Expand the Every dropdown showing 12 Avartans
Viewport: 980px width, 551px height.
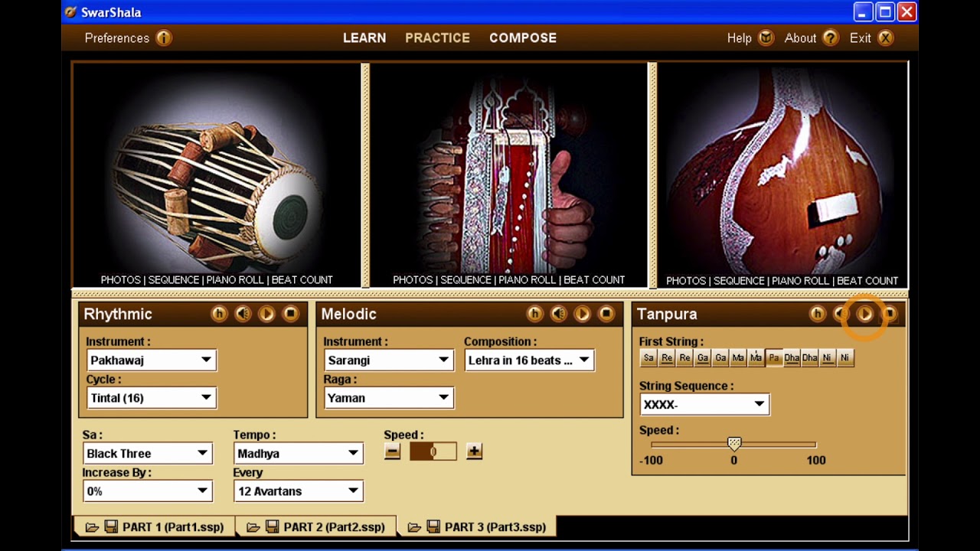pyautogui.click(x=298, y=491)
